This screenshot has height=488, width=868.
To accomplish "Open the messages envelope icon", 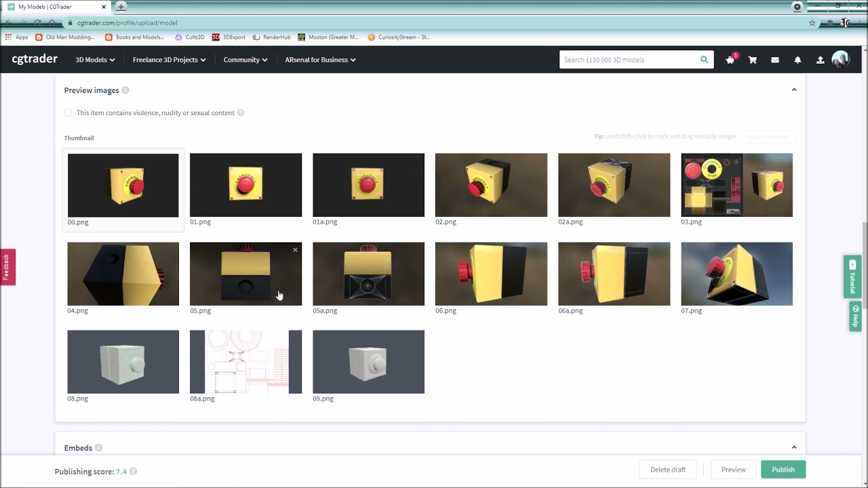I will pos(775,60).
